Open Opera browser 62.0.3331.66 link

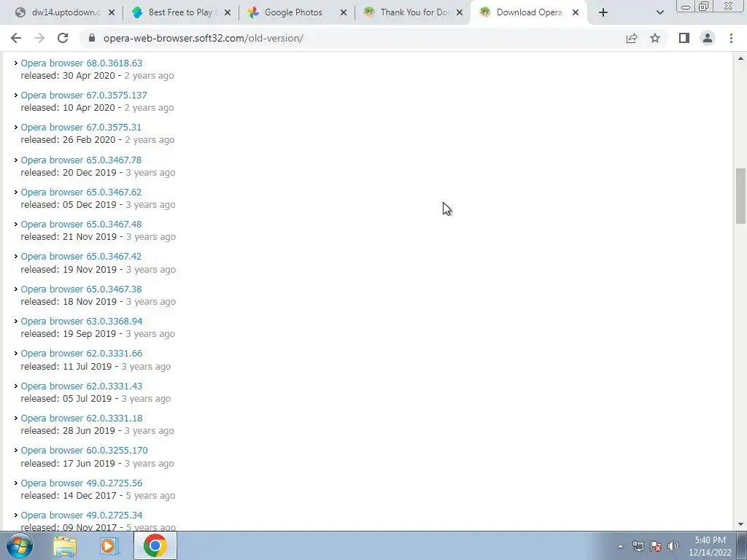[82, 354]
